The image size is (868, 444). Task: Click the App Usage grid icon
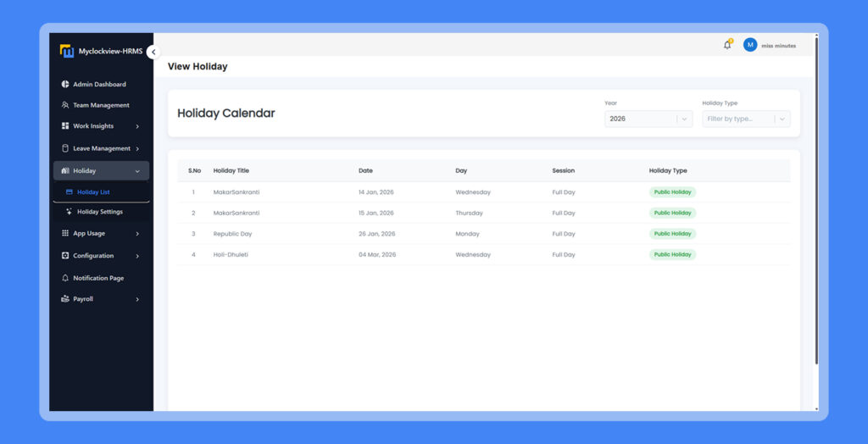click(65, 234)
